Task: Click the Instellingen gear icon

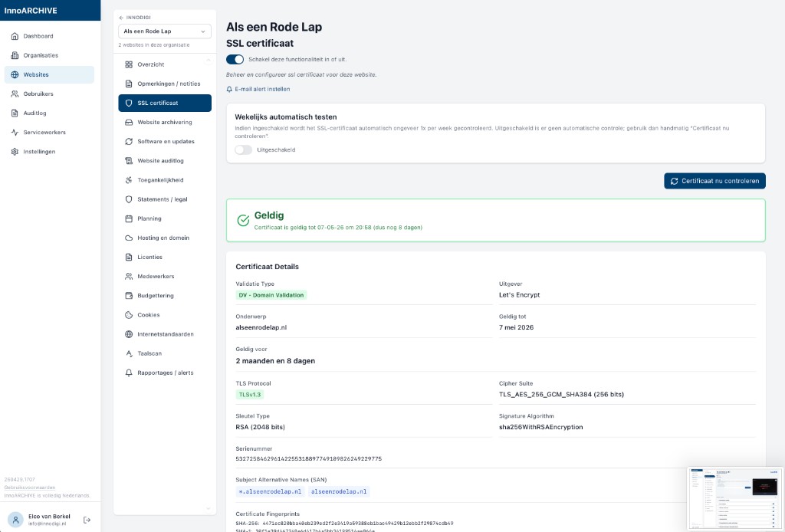Action: (x=15, y=152)
